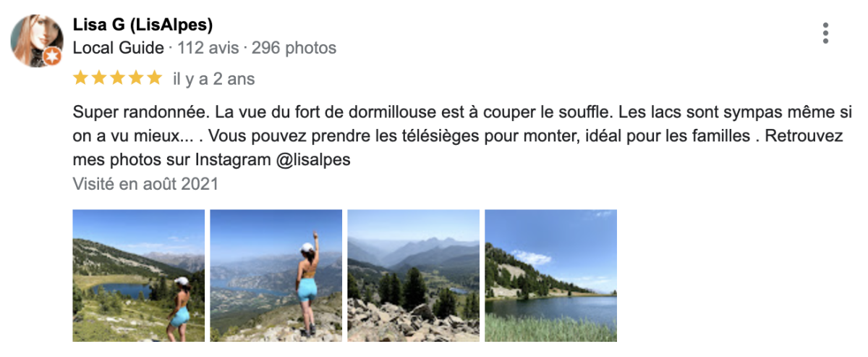Screen dimensions: 868x357
Task: Click the orange Local Guide badge on avatar
Action: click(x=51, y=56)
